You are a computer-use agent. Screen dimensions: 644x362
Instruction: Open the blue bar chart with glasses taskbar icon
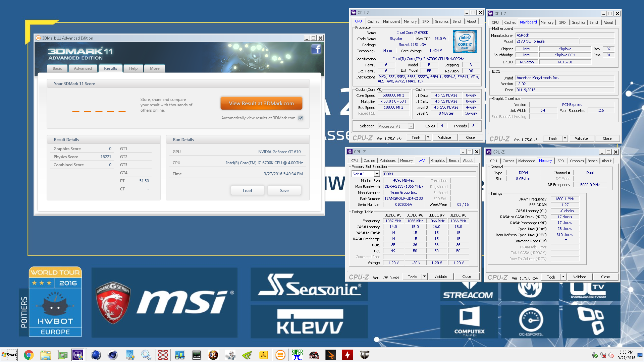[180, 355]
